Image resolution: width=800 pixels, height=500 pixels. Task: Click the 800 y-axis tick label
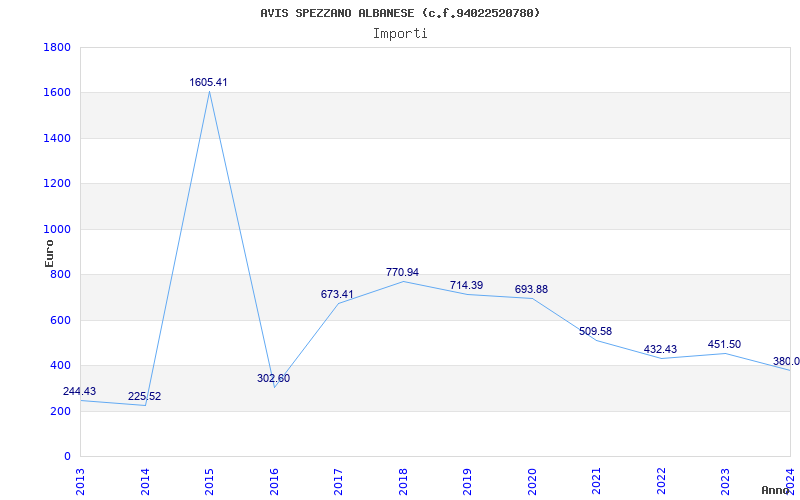pyautogui.click(x=60, y=275)
